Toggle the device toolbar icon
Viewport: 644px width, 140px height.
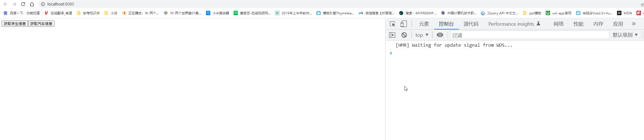404,24
